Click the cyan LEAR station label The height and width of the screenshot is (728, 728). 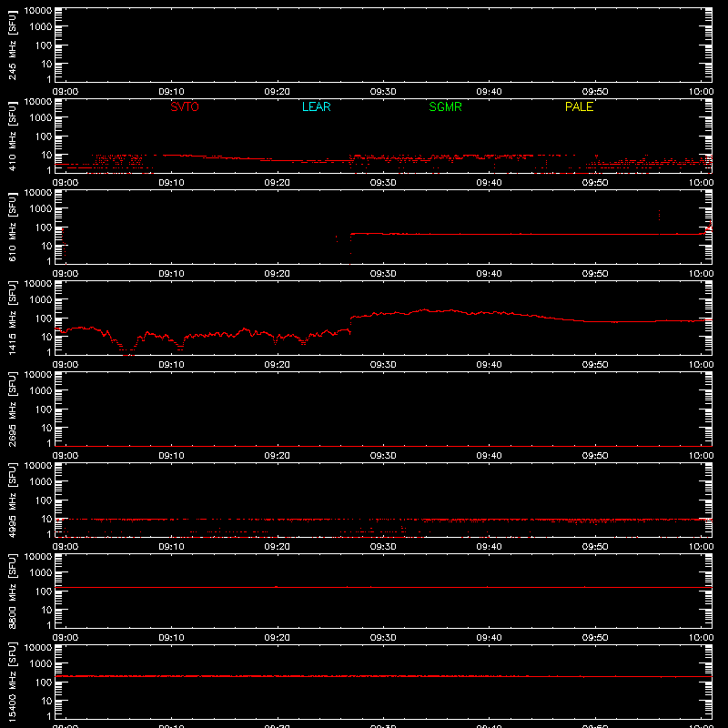(x=316, y=106)
